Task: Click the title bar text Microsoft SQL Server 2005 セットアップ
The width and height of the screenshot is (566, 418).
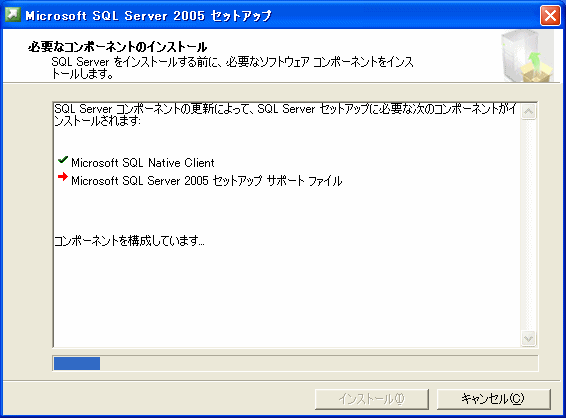Action: click(x=148, y=16)
